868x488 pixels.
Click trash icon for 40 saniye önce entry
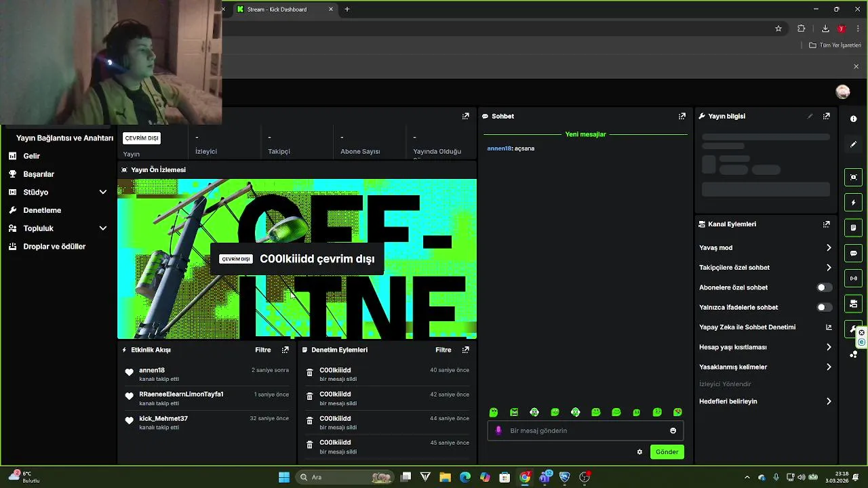(310, 372)
